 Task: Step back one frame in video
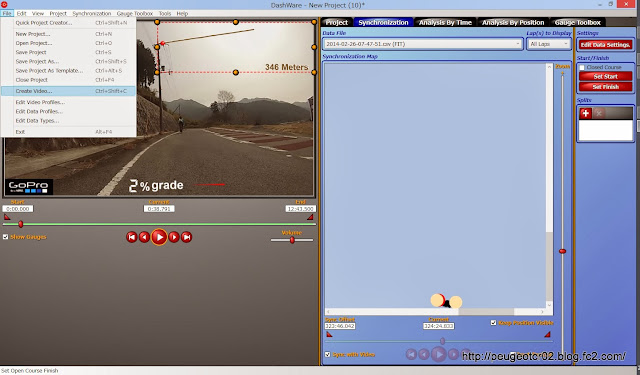pyautogui.click(x=144, y=237)
